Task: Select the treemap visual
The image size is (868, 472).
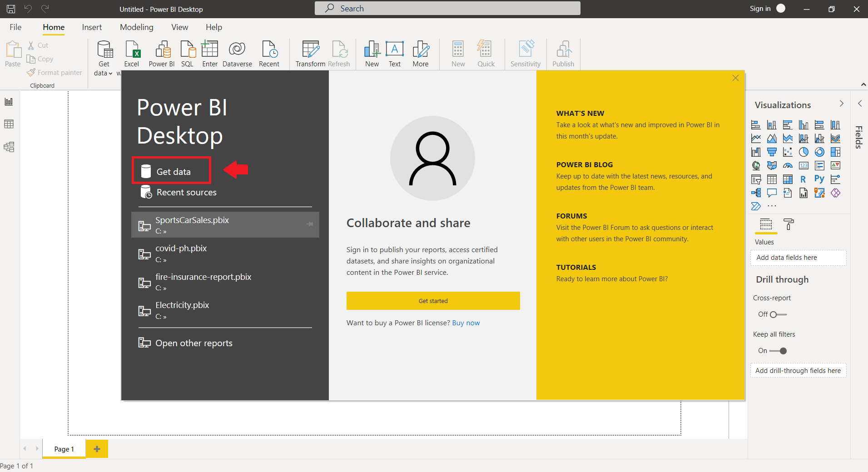Action: coord(835,152)
